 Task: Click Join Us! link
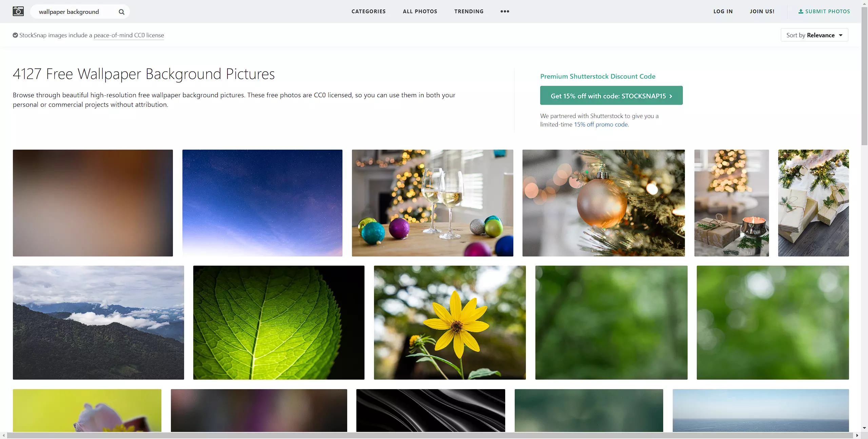[x=762, y=12]
